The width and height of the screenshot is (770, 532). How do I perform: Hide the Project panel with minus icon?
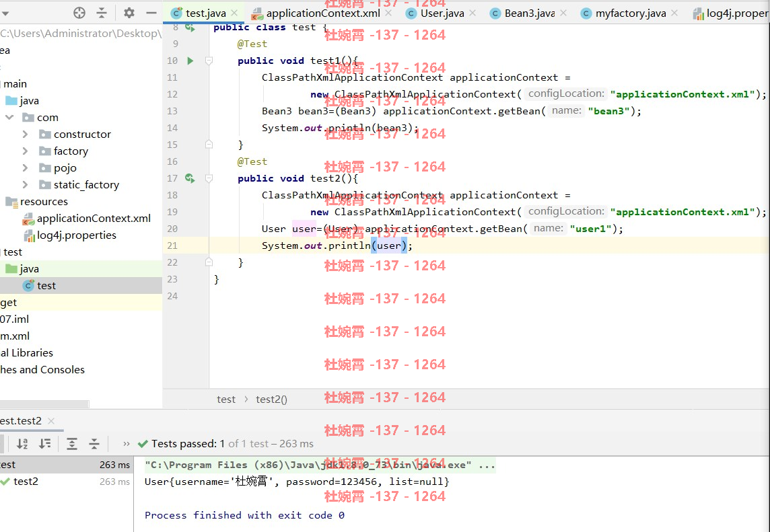click(x=151, y=13)
